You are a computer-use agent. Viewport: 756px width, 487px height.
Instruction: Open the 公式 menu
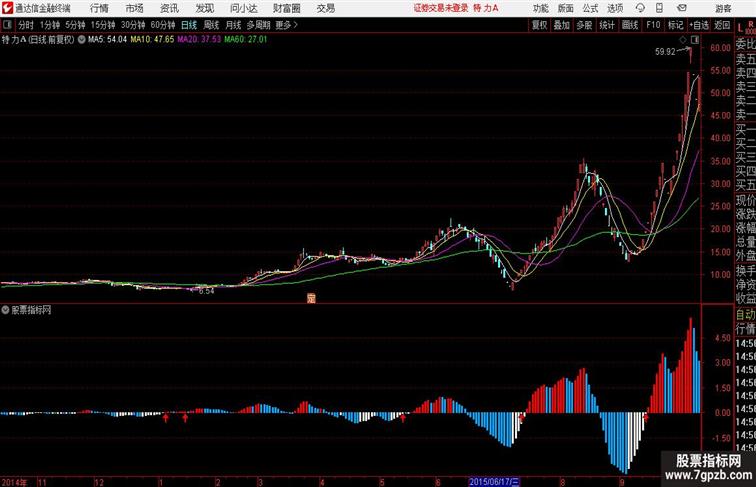pyautogui.click(x=590, y=8)
